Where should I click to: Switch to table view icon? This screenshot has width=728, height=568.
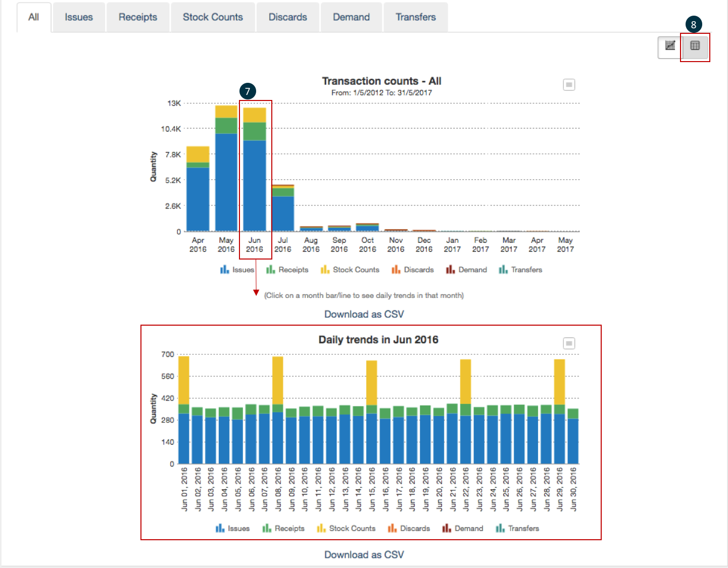695,46
